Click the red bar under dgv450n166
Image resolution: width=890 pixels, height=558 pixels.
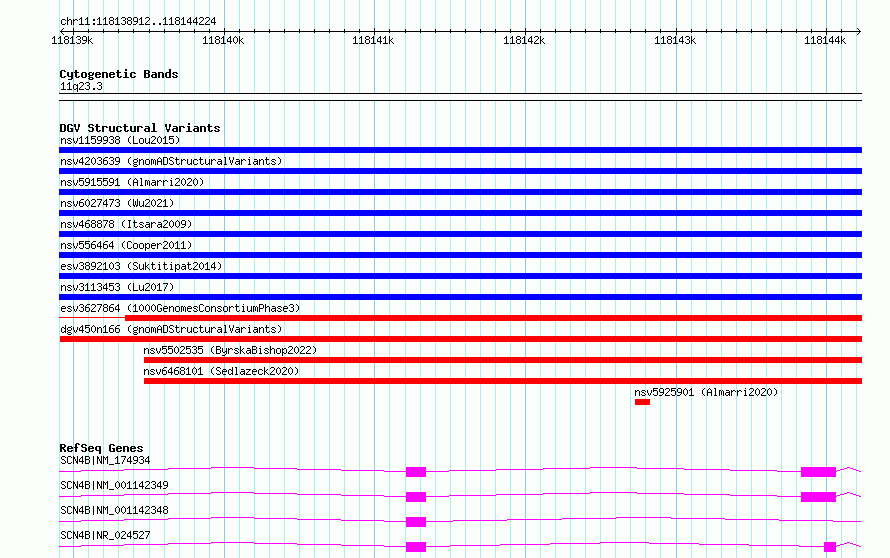[x=460, y=339]
